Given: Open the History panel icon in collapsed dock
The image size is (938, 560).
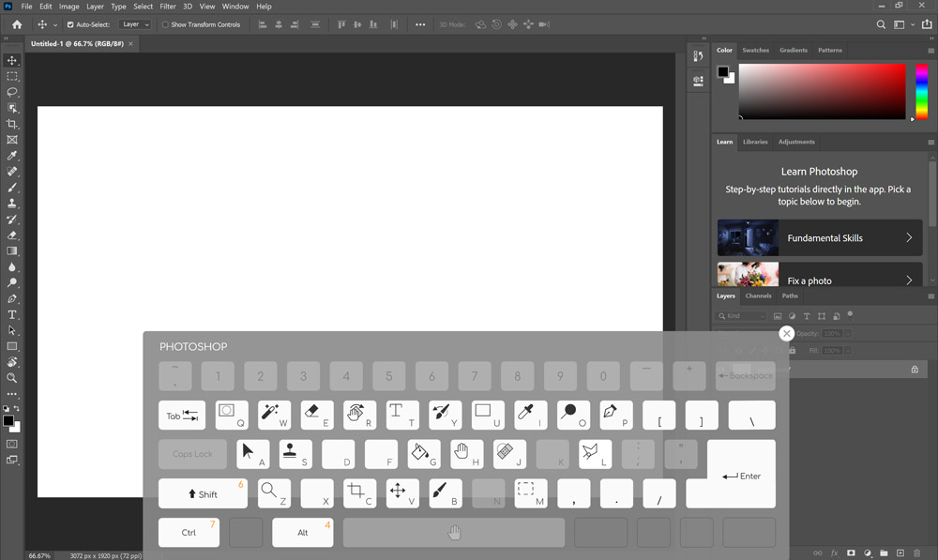Looking at the screenshot, I should (698, 56).
